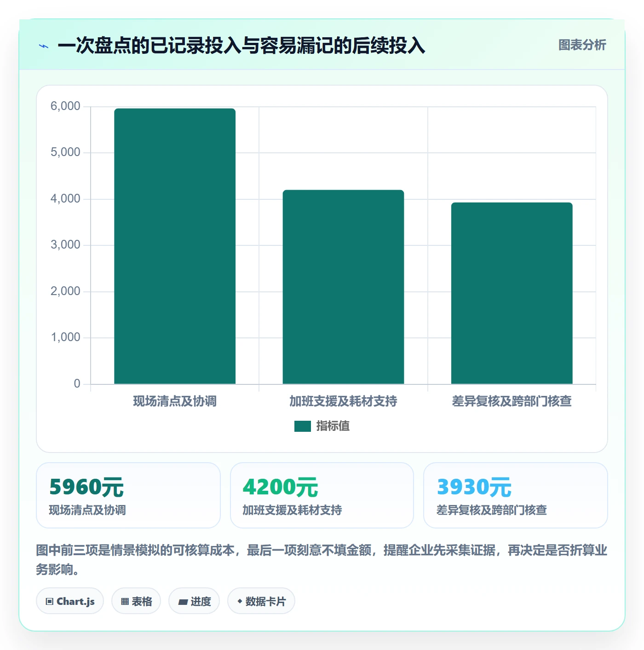Click the 指标值 legend text
Viewport: 644px width, 650px height.
(x=333, y=426)
